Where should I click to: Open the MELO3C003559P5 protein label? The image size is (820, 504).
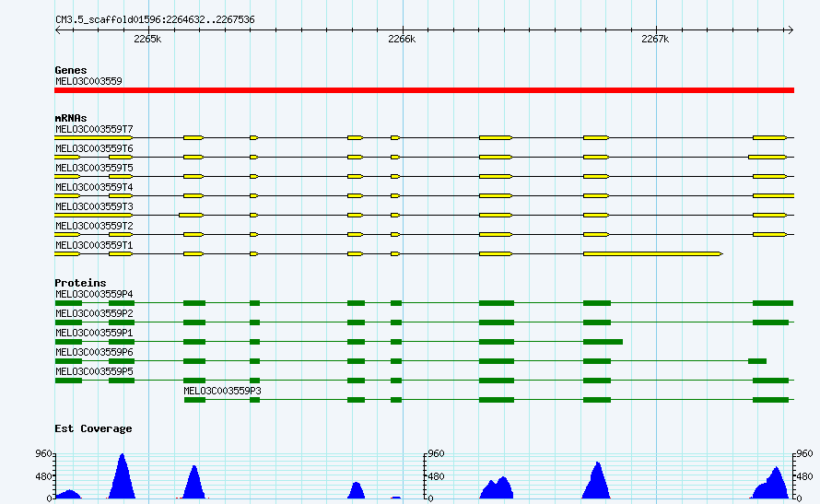pos(94,371)
